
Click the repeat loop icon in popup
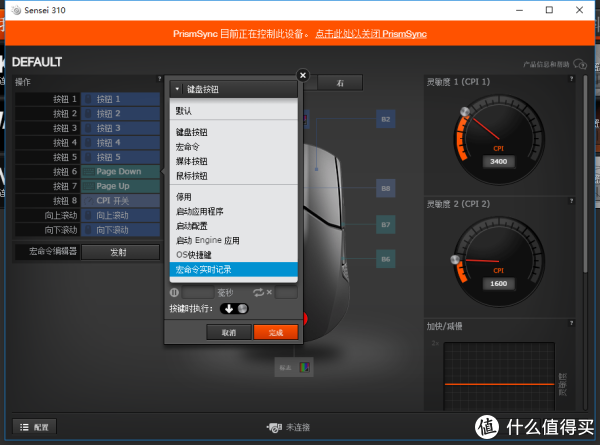click(258, 293)
